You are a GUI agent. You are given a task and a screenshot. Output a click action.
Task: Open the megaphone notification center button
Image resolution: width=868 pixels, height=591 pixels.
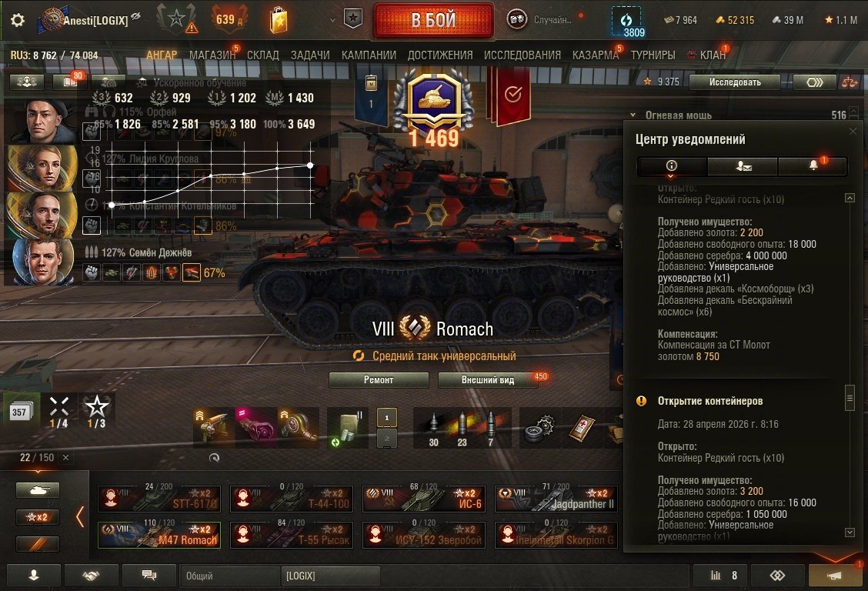click(835, 576)
